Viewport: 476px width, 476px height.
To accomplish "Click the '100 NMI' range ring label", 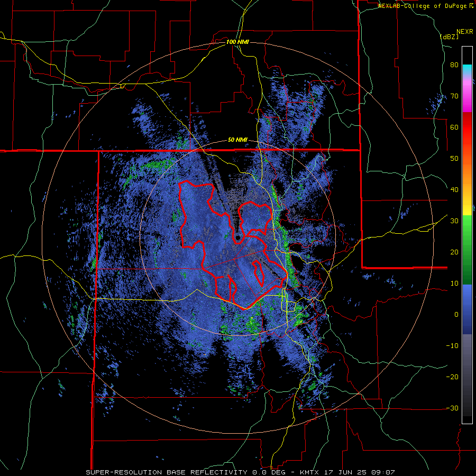I will point(237,42).
